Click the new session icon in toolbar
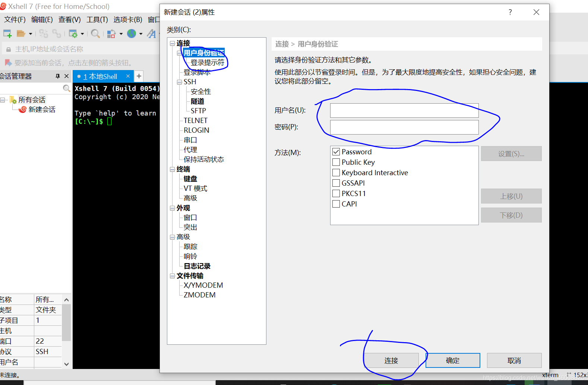 [x=7, y=34]
